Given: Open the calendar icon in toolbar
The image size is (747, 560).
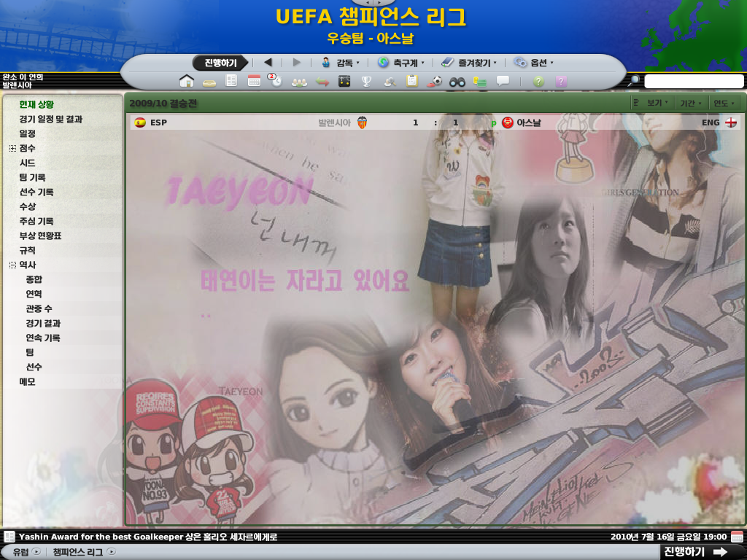Looking at the screenshot, I should 254,81.
